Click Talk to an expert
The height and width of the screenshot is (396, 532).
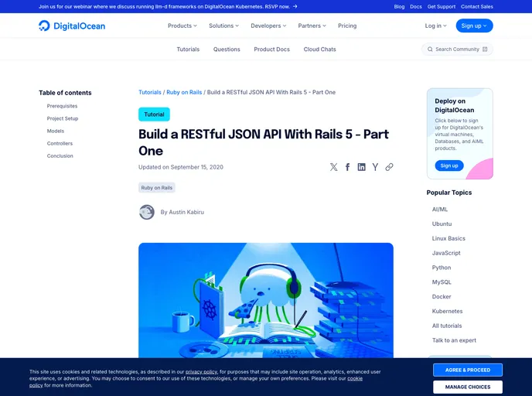pos(454,340)
